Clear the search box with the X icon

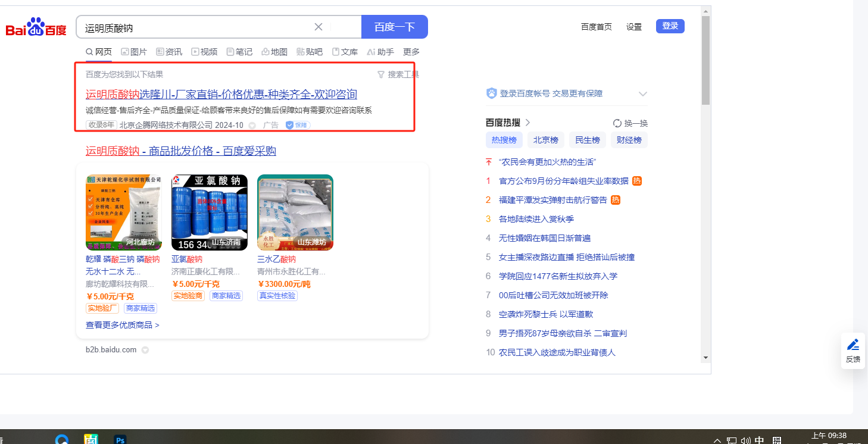tap(319, 27)
